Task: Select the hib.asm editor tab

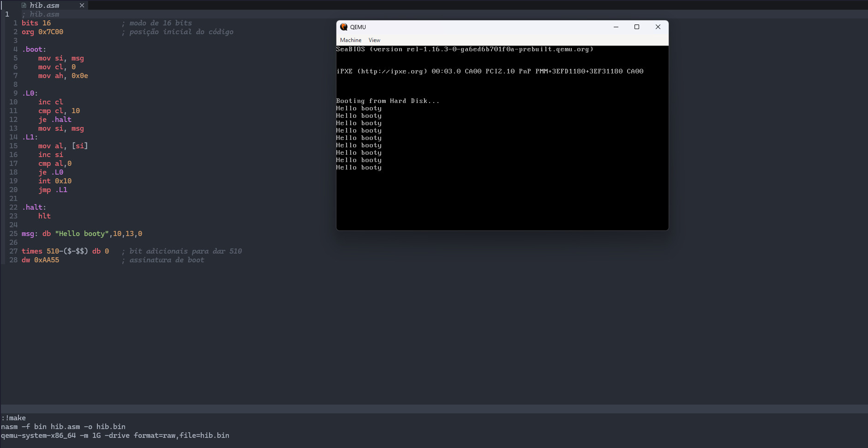Action: (x=45, y=5)
